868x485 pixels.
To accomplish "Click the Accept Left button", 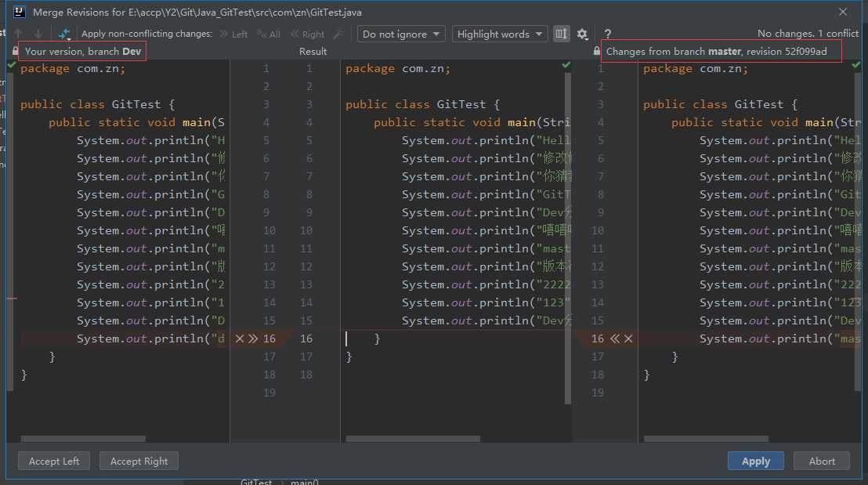I will [54, 461].
